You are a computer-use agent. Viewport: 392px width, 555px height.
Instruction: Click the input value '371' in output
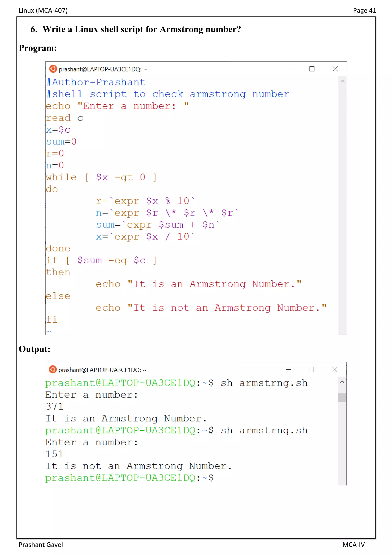[55, 406]
